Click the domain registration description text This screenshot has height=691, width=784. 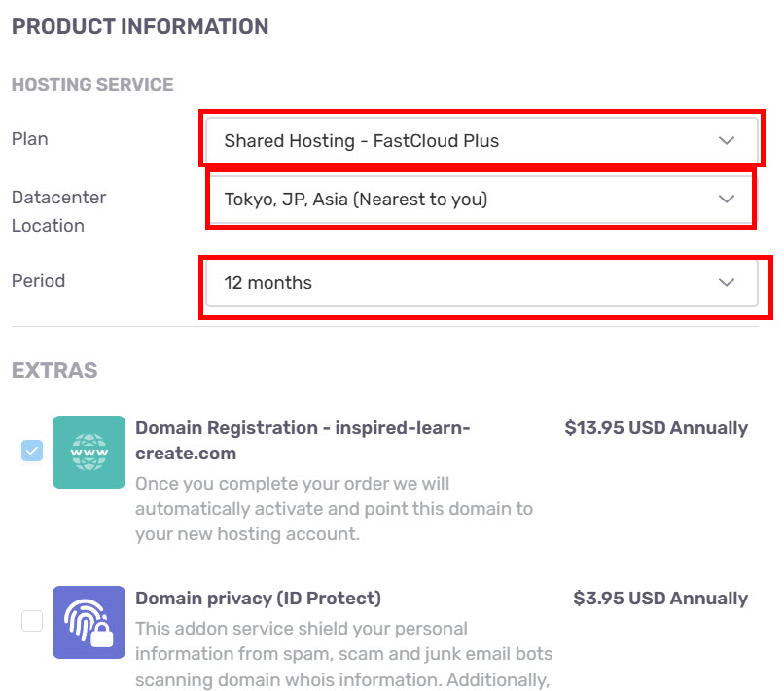click(x=334, y=508)
